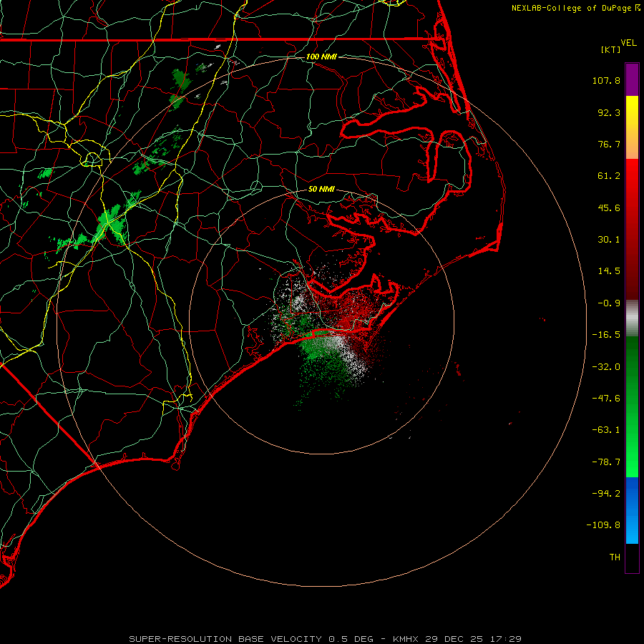644x644 pixels.
Task: Click the [KT] units label
Action: coord(611,49)
